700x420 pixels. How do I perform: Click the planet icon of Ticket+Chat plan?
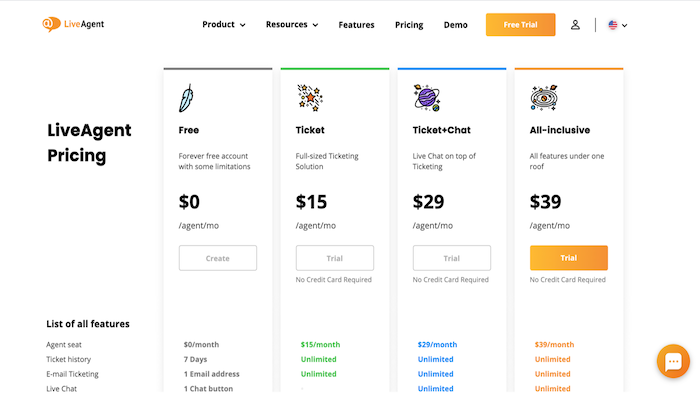tap(427, 98)
